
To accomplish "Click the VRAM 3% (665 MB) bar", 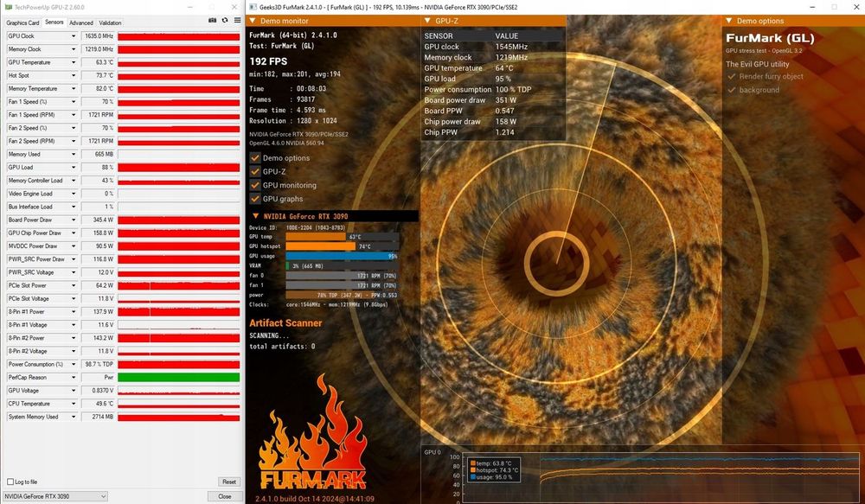I will click(342, 265).
